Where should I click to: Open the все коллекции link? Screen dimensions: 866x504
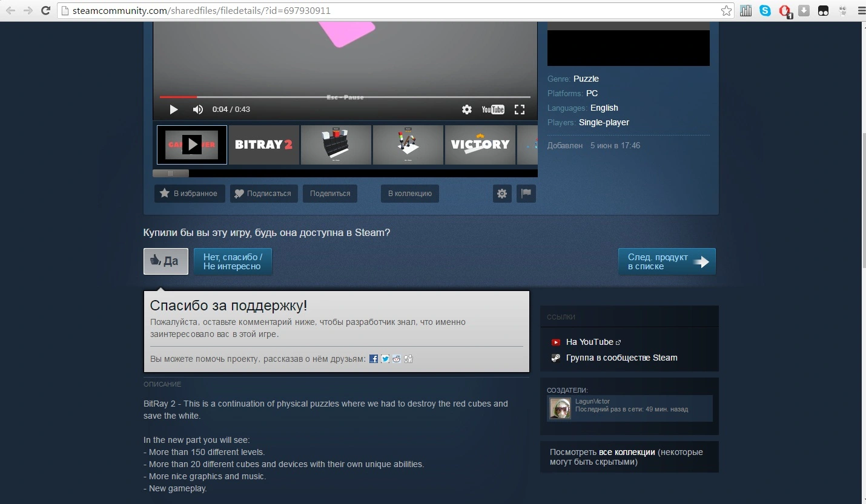point(627,452)
